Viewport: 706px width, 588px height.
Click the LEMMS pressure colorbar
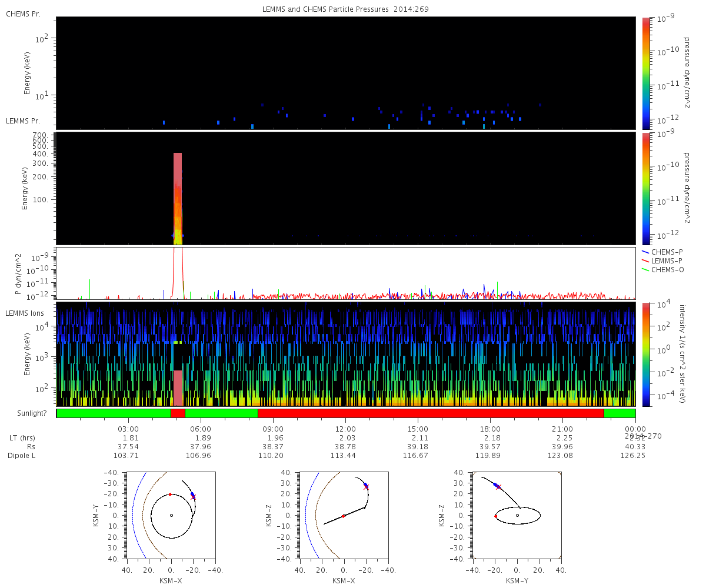[x=646, y=188]
